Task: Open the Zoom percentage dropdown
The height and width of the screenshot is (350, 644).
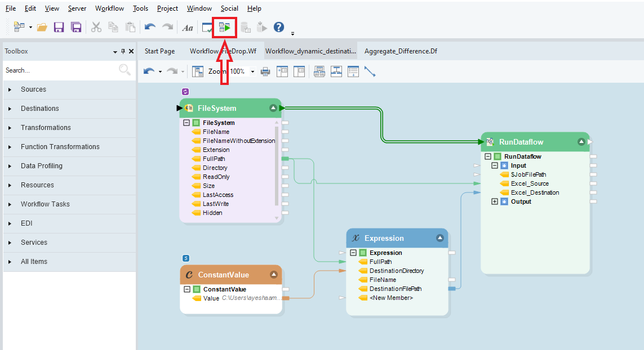Action: coord(252,71)
